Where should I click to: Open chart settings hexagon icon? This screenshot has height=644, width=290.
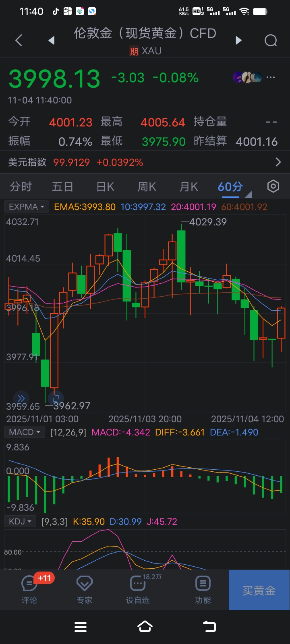(x=273, y=186)
